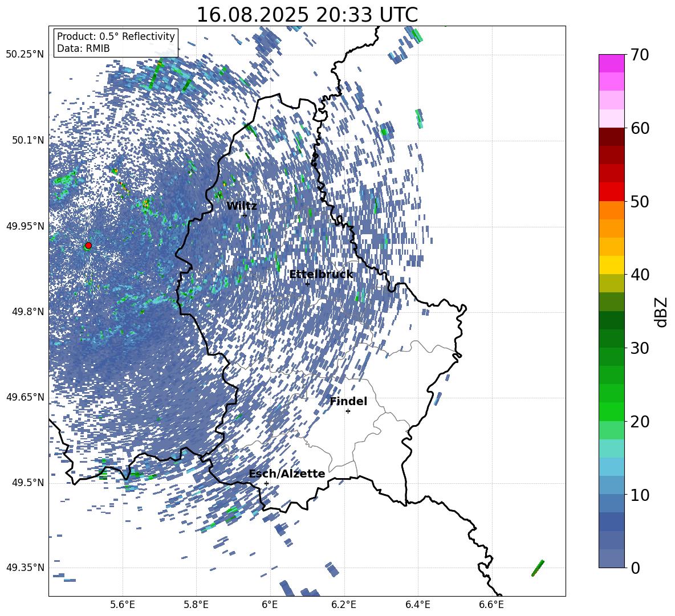Image resolution: width=675 pixels, height=616 pixels.
Task: Click the 49.8°N latitude label
Action: pyautogui.click(x=27, y=312)
